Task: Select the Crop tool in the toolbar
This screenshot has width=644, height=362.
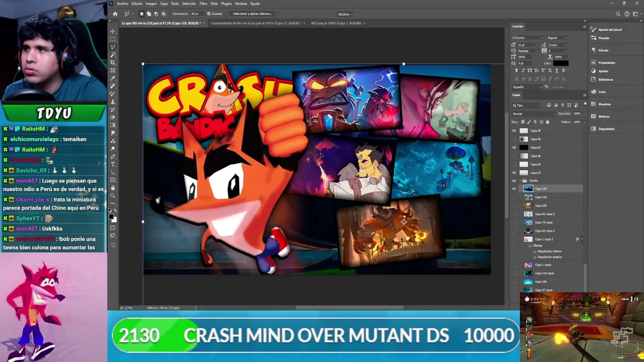Action: coord(113,63)
